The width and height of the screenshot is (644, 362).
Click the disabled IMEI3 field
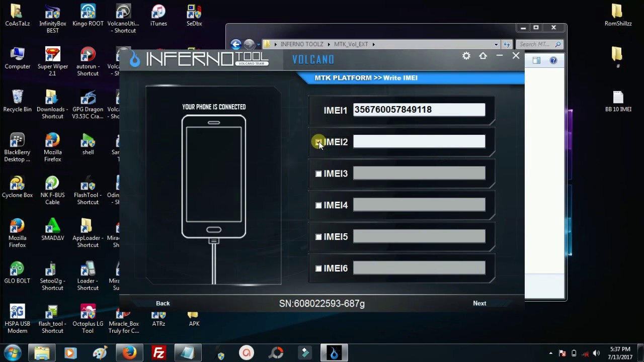(419, 173)
